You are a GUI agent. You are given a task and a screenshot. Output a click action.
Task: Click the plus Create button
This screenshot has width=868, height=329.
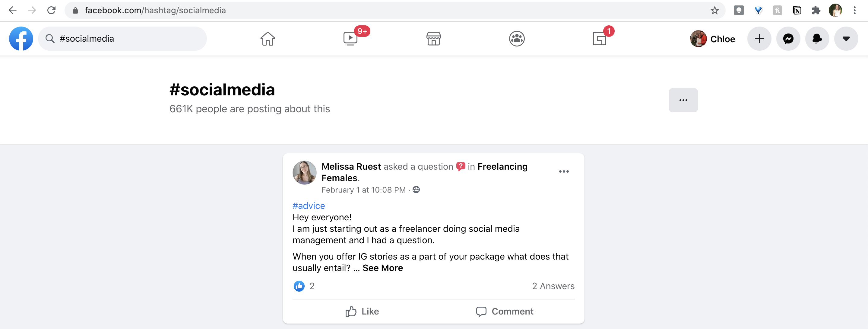tap(759, 39)
